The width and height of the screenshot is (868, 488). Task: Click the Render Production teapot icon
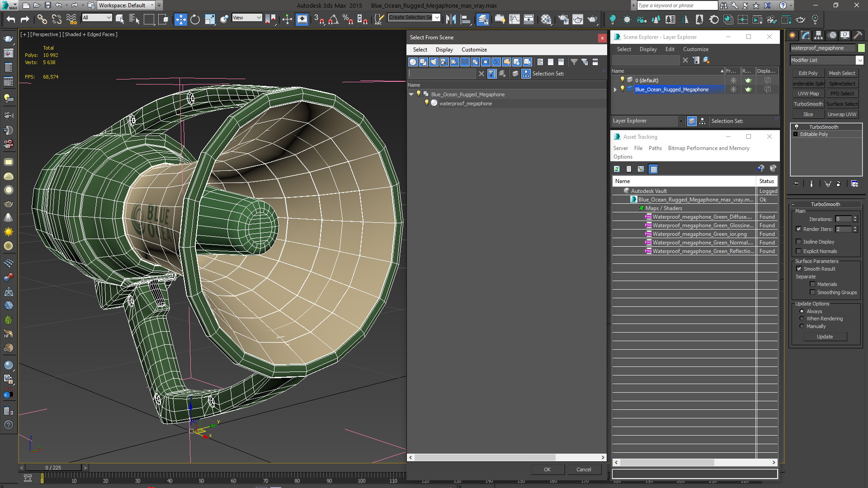(x=592, y=19)
